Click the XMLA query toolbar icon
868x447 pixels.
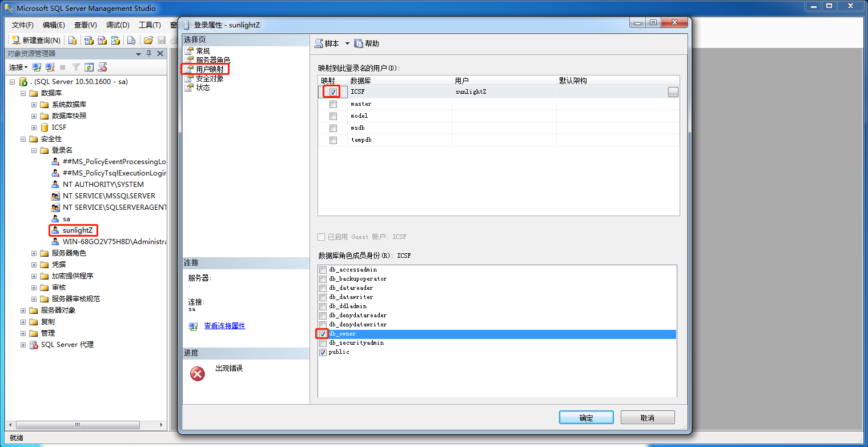pyautogui.click(x=116, y=40)
